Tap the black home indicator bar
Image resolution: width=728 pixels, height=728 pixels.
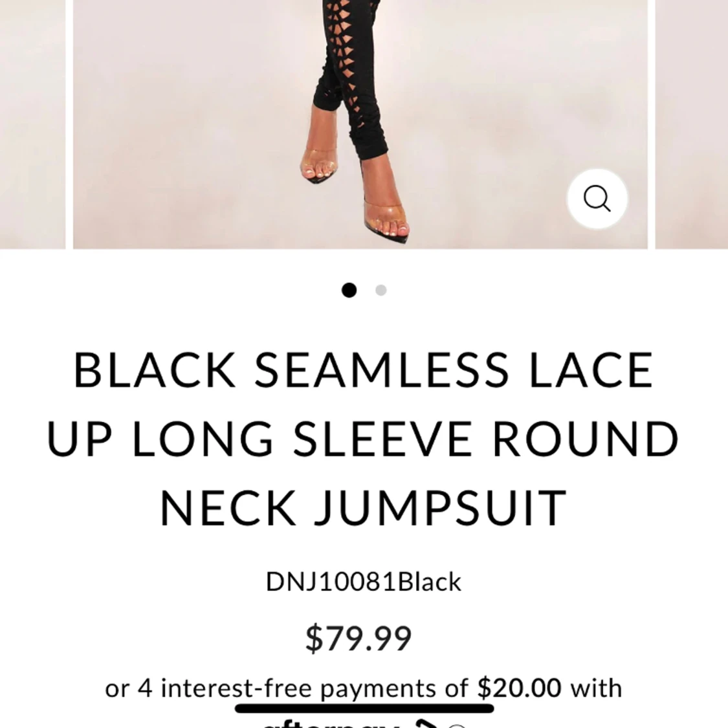[x=364, y=709]
